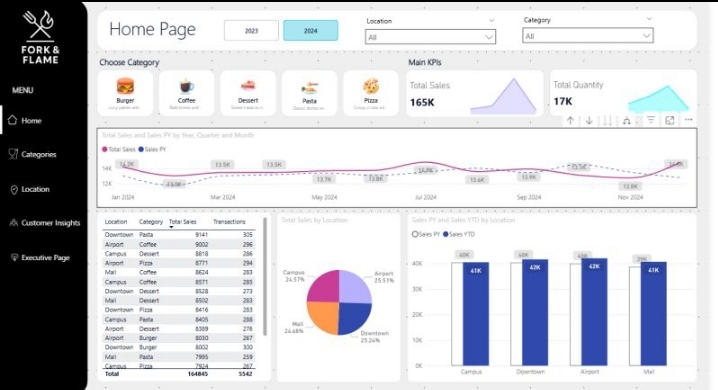This screenshot has width=718, height=390.
Task: Open the Location dropdown
Action: click(x=430, y=37)
